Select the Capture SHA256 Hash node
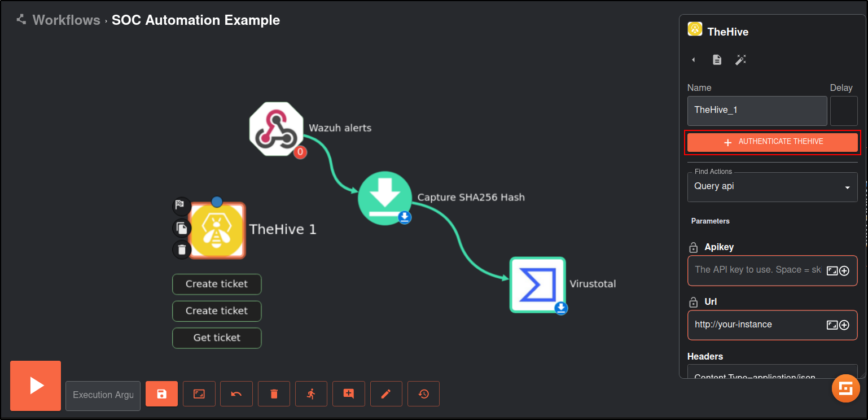The height and width of the screenshot is (420, 868). 385,198
